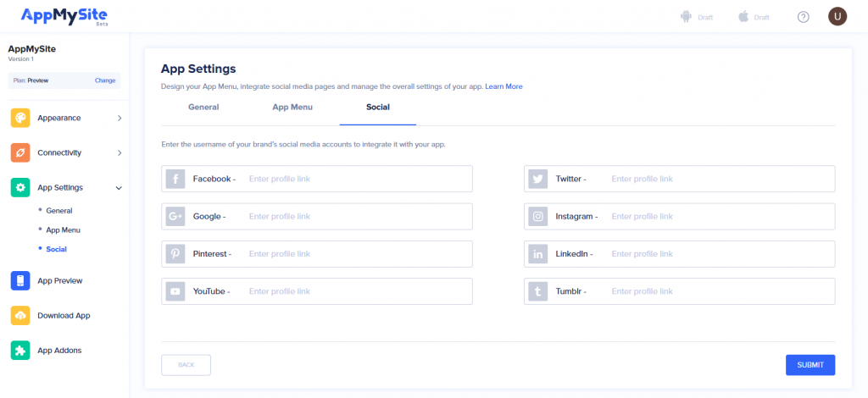
Task: Collapse the App Settings chevron
Action: point(119,188)
